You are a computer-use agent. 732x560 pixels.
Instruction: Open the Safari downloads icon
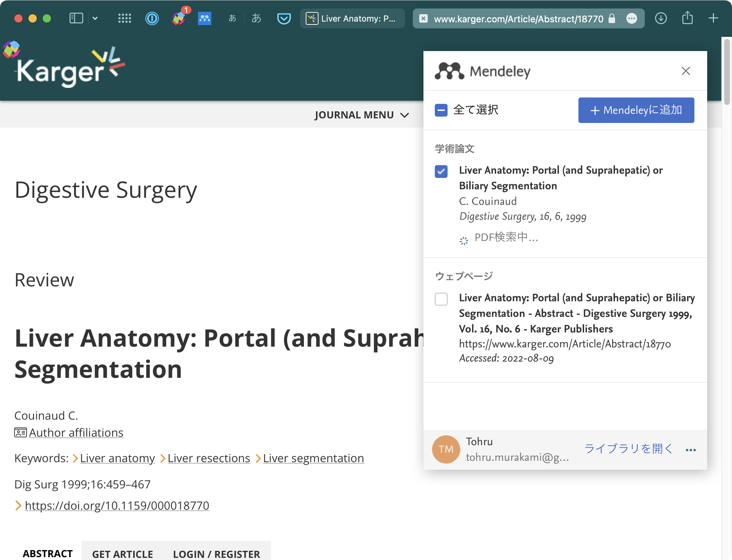661,18
